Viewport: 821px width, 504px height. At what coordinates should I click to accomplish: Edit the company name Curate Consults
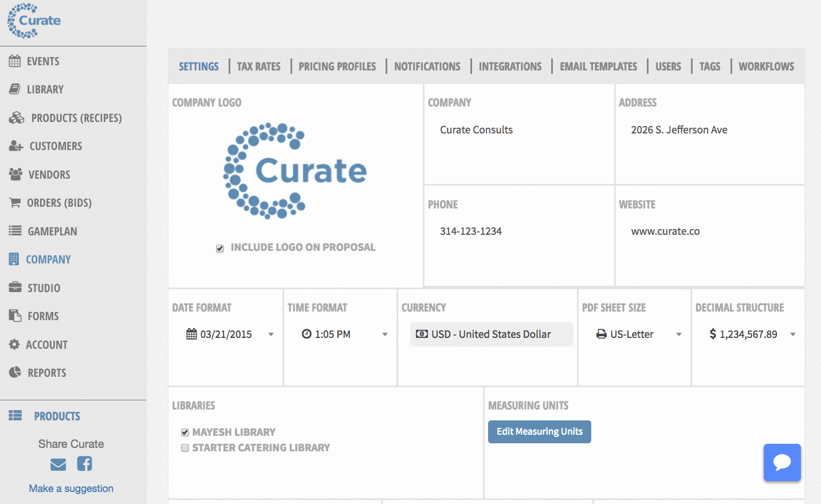(477, 130)
